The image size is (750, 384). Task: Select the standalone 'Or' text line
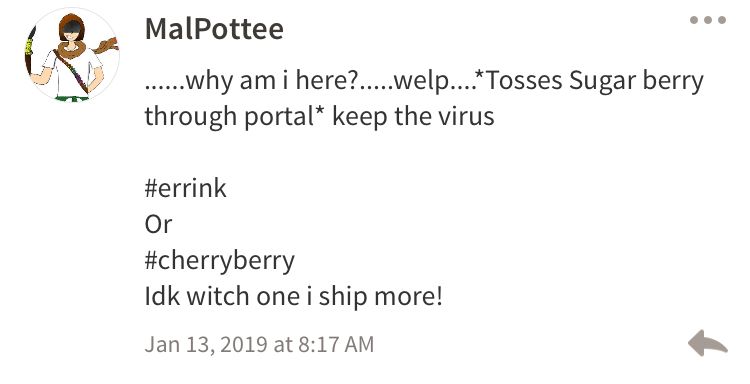coord(158,224)
